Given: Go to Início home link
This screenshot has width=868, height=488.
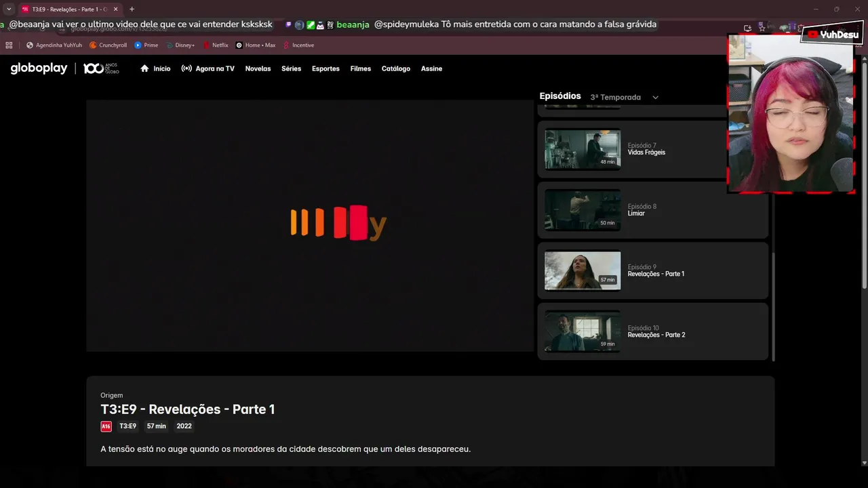Looking at the screenshot, I should 155,68.
